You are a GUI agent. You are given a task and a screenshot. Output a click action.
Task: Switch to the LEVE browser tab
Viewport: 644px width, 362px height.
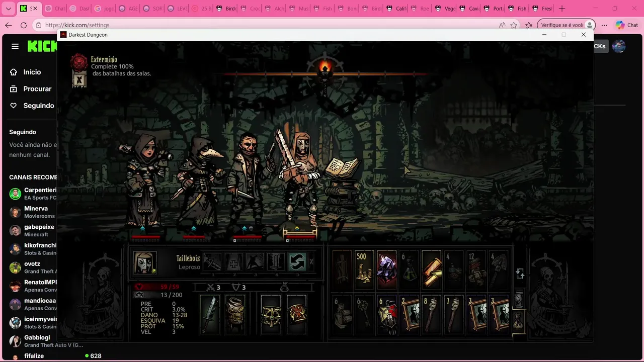(x=177, y=9)
